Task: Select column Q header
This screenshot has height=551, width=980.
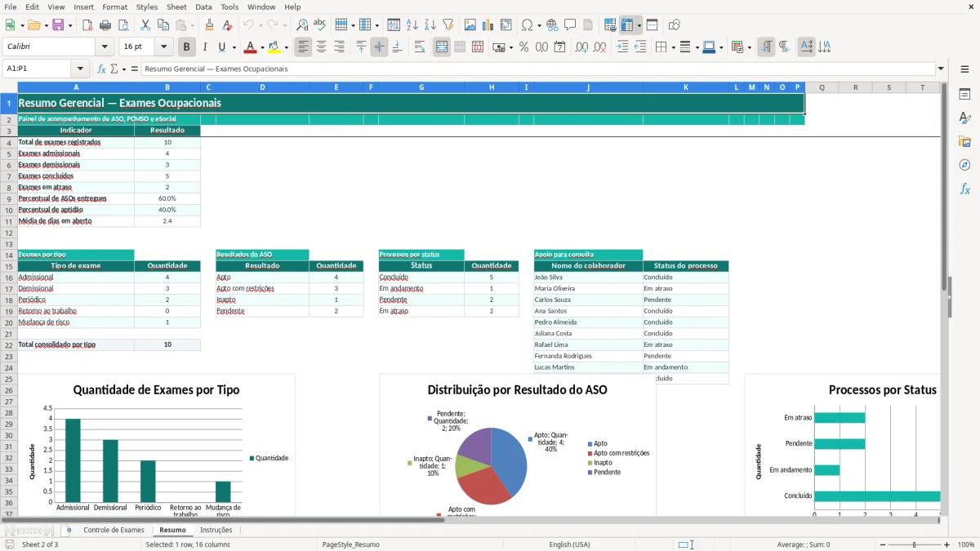Action: click(x=822, y=87)
